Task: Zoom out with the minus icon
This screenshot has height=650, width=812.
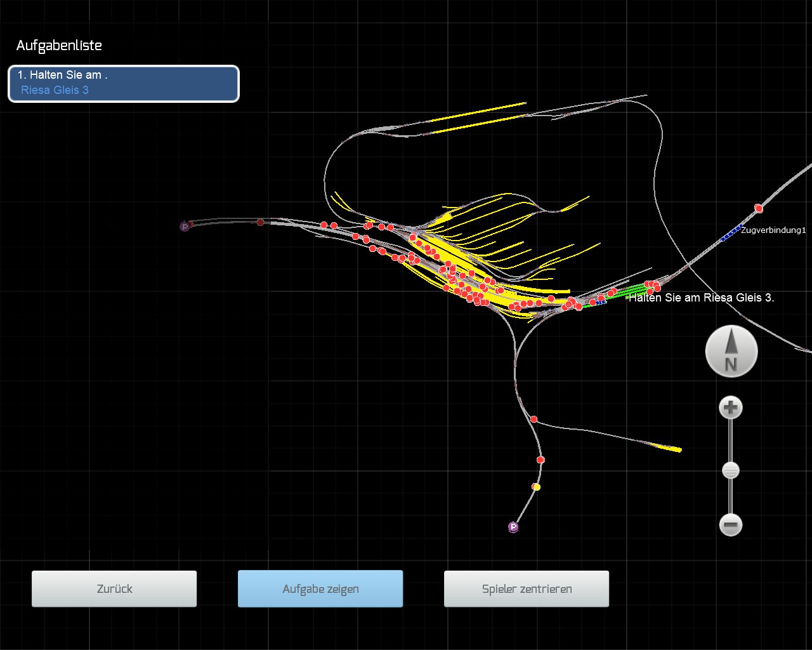Action: pyautogui.click(x=731, y=525)
